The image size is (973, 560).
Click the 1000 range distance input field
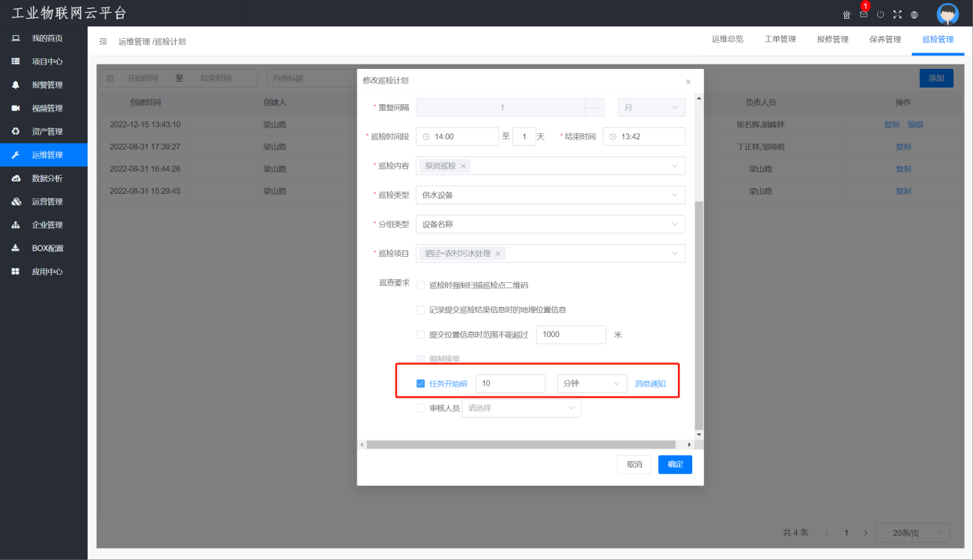click(x=570, y=335)
